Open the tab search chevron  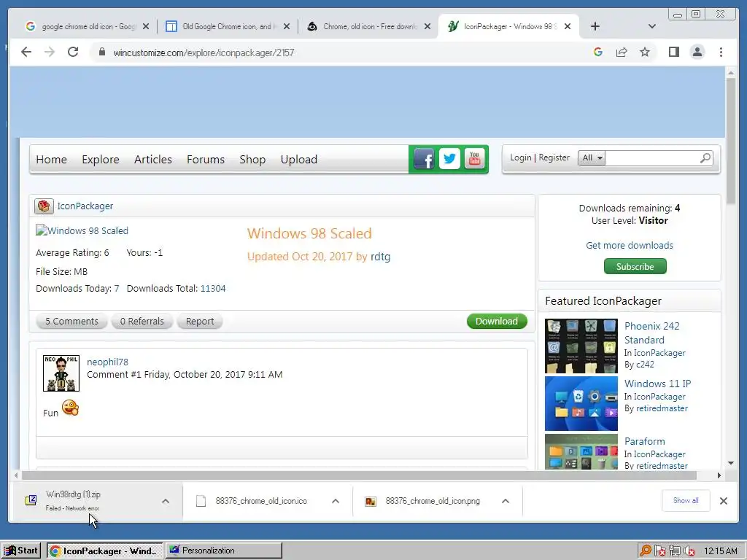(652, 26)
